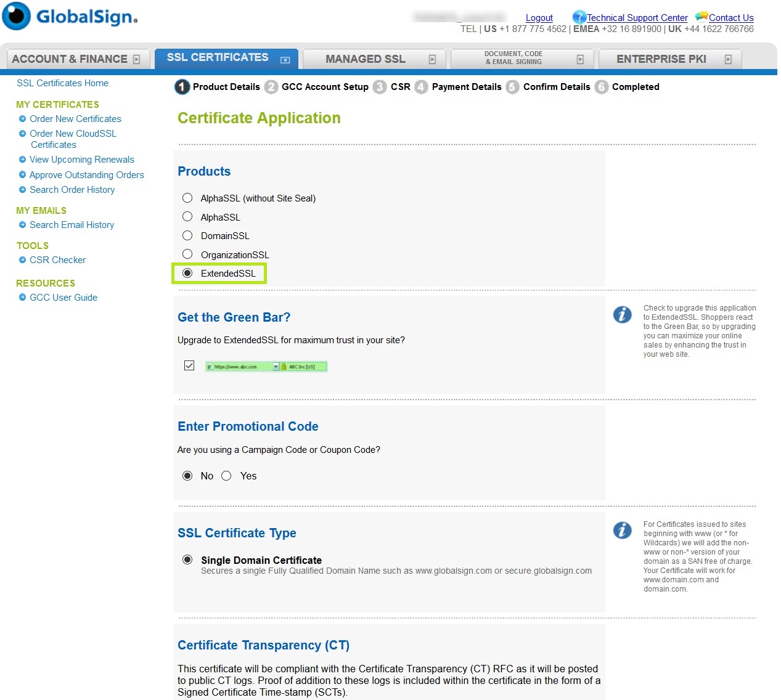Select the OrganizationSSL radio button
The width and height of the screenshot is (781, 700).
coord(187,254)
